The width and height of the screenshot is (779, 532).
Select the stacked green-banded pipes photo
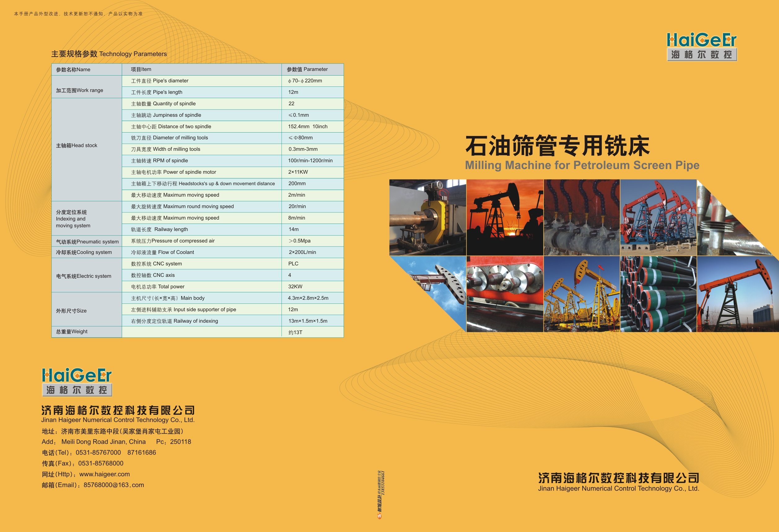point(658,294)
